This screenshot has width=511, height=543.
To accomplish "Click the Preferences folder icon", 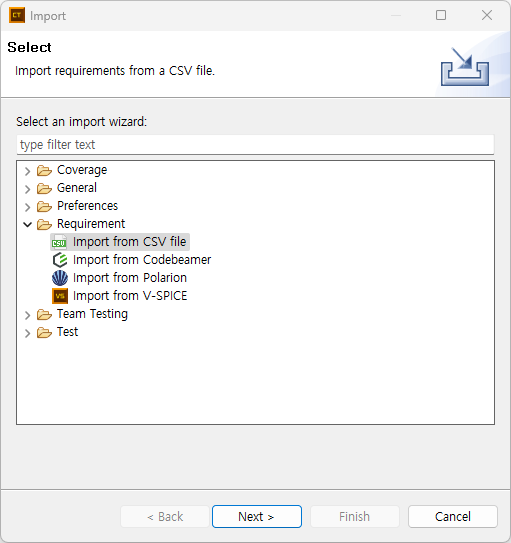I will coord(44,206).
